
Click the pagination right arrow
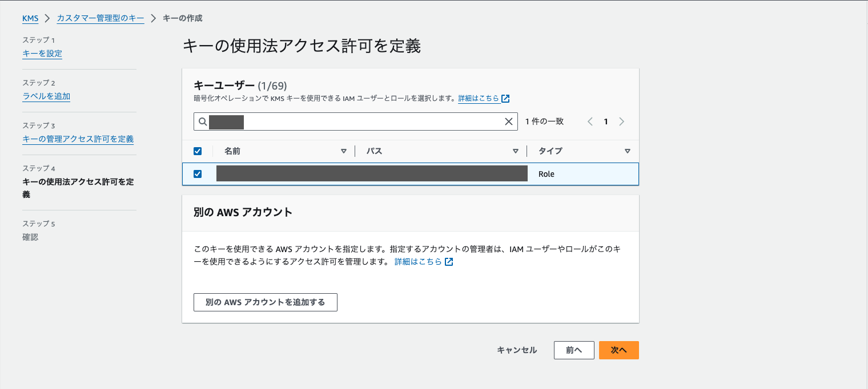coord(622,121)
